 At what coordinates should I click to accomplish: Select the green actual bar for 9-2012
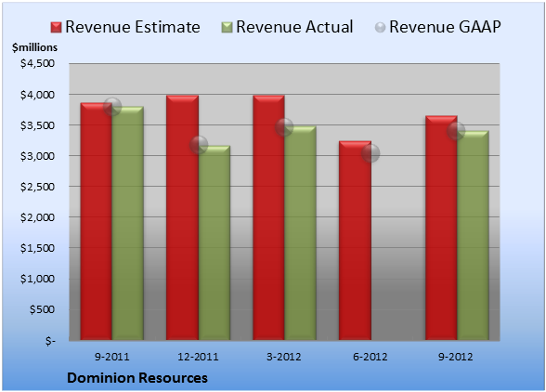pyautogui.click(x=473, y=235)
